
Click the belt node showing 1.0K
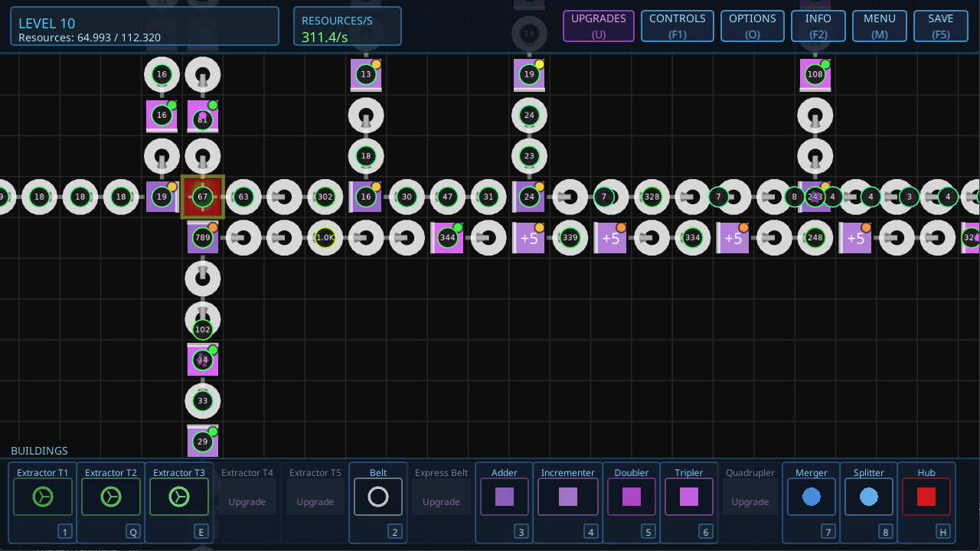[x=325, y=237]
